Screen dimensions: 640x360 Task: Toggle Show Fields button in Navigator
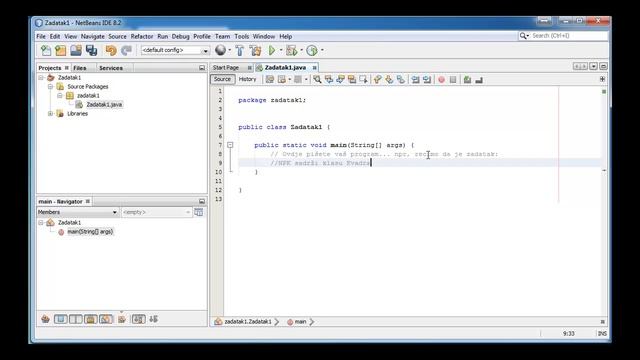tap(60, 319)
